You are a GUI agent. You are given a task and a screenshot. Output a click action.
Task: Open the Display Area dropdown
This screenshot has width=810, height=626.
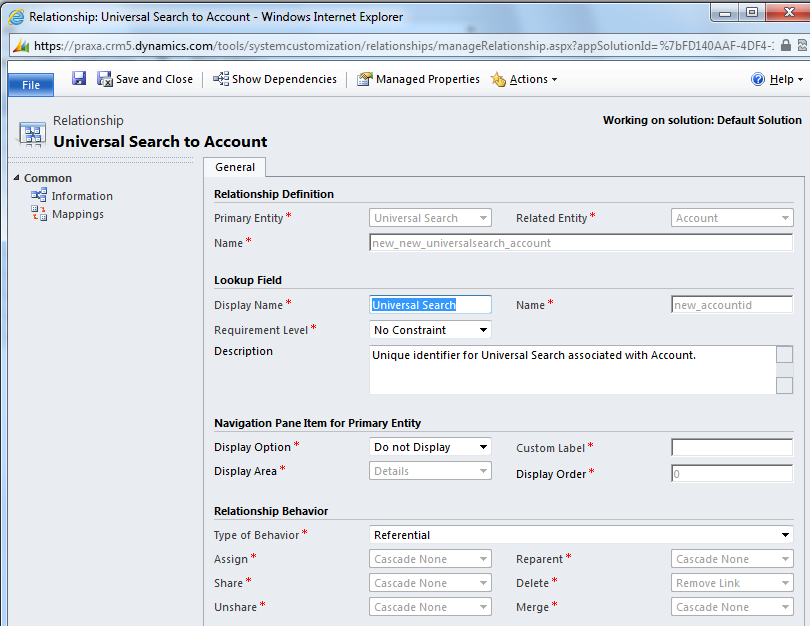point(430,471)
